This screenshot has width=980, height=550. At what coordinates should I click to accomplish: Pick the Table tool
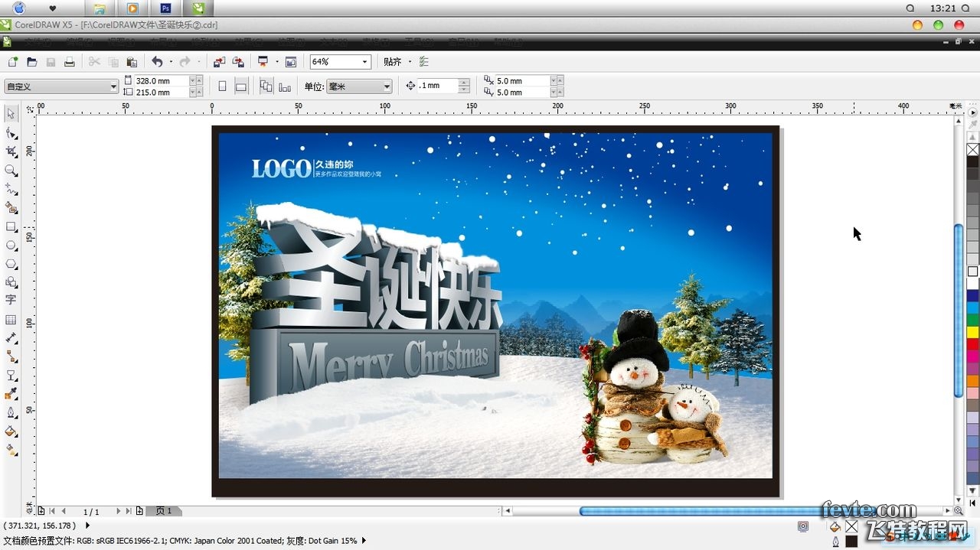[x=11, y=319]
